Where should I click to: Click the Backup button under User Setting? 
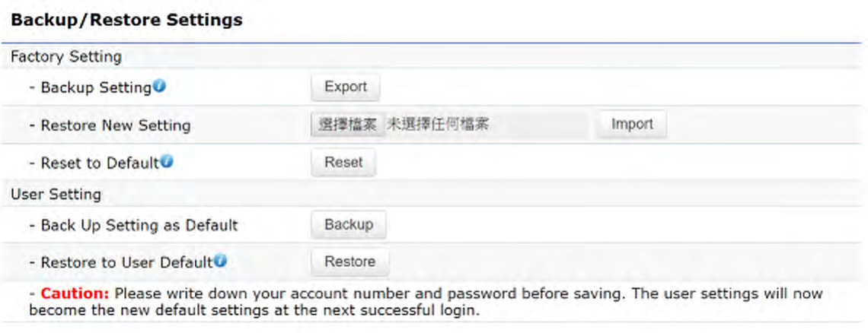349,225
